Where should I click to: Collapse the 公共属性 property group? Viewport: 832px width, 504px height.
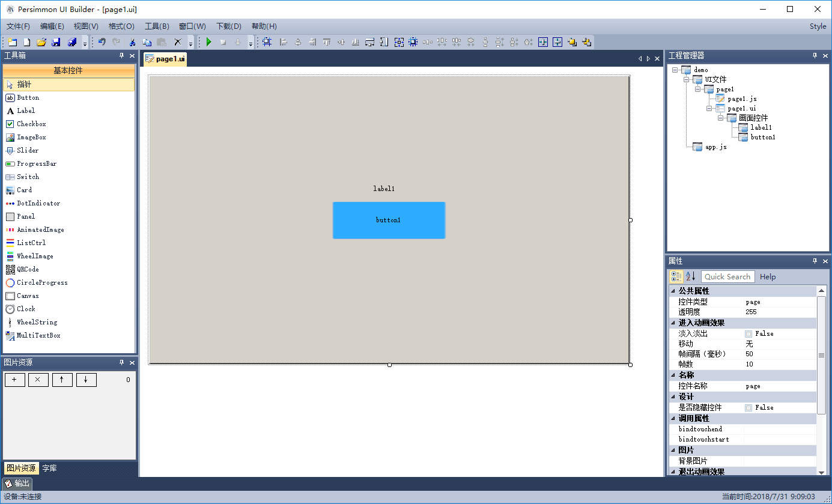click(673, 291)
